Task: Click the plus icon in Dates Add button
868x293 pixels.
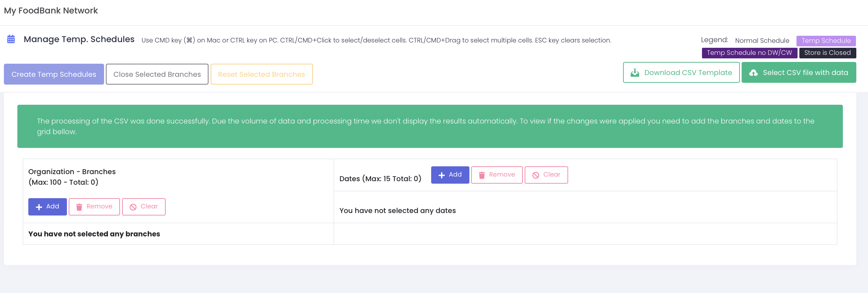Action: 441,175
